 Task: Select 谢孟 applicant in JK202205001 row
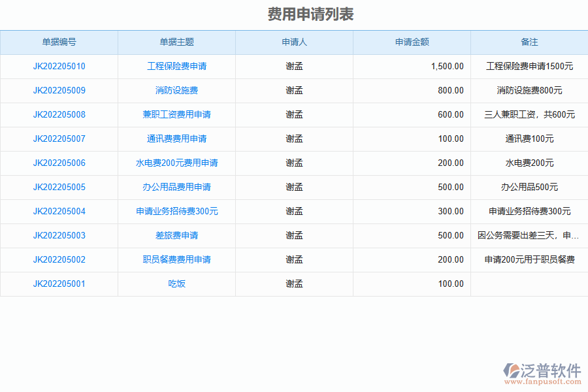tap(295, 284)
